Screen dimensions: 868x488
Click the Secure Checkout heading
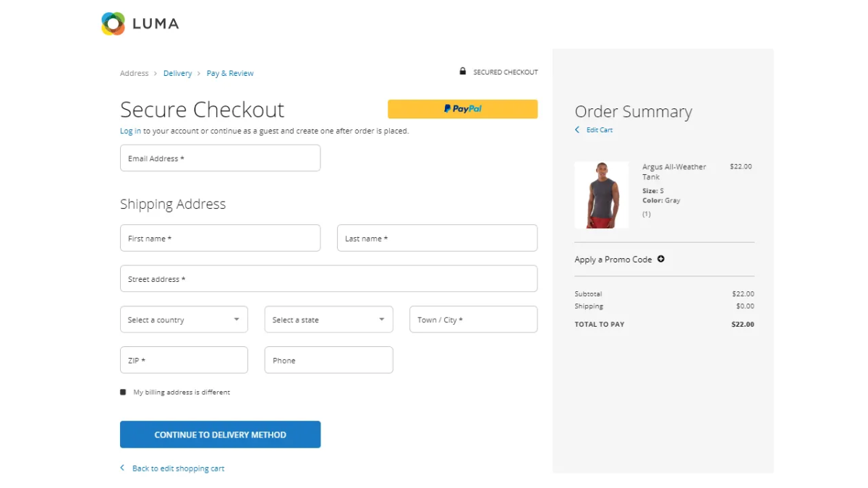(203, 109)
